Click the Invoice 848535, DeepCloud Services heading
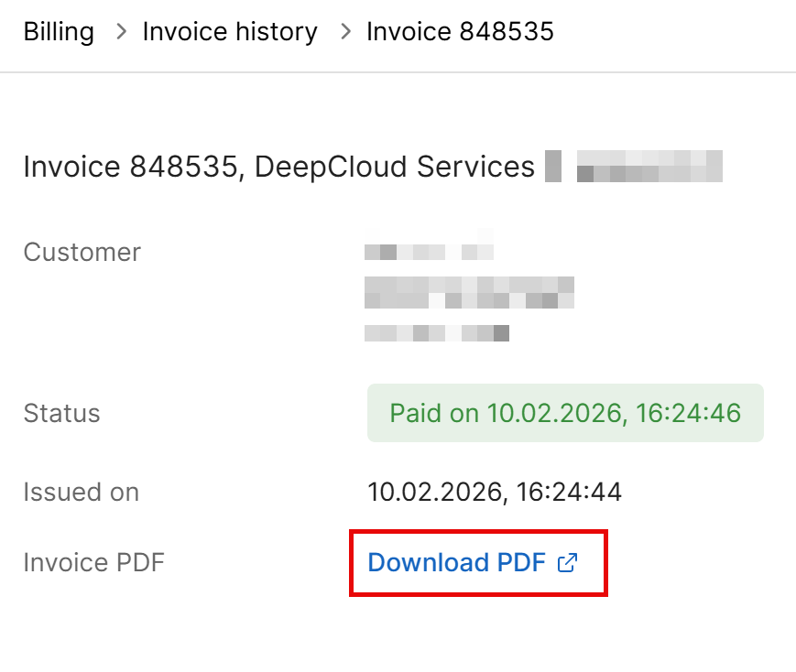This screenshot has height=672, width=796. click(x=278, y=167)
